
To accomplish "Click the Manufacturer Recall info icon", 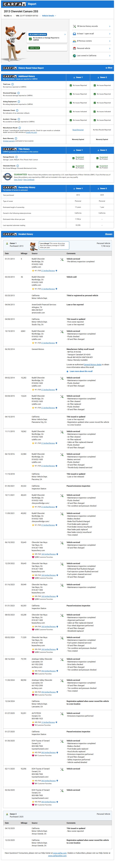I will 20,128.
